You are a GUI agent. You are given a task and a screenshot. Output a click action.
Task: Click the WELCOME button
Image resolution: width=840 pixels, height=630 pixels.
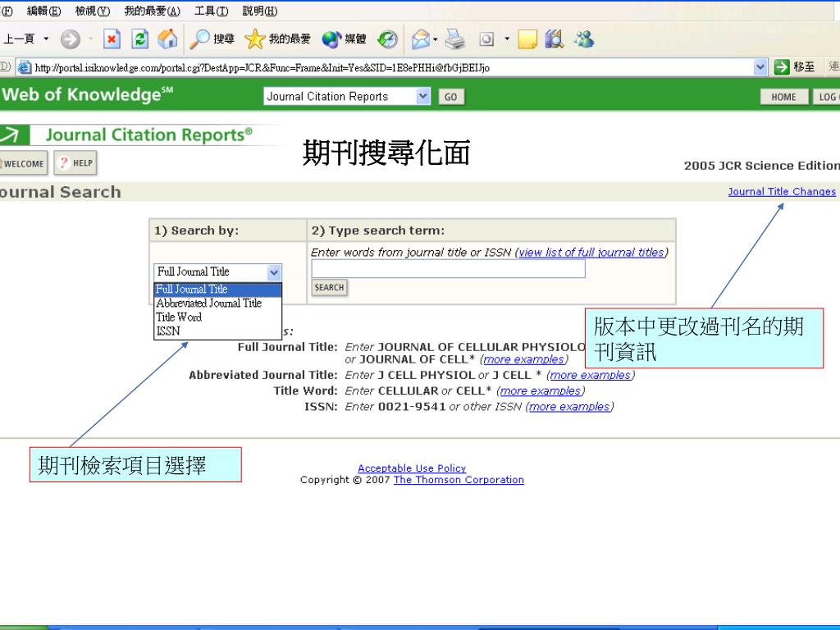tap(23, 163)
